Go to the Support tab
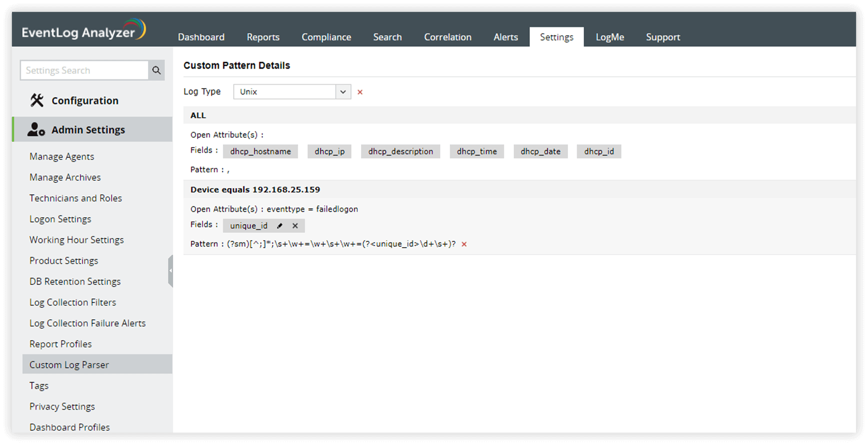This screenshot has height=445, width=868. [663, 37]
